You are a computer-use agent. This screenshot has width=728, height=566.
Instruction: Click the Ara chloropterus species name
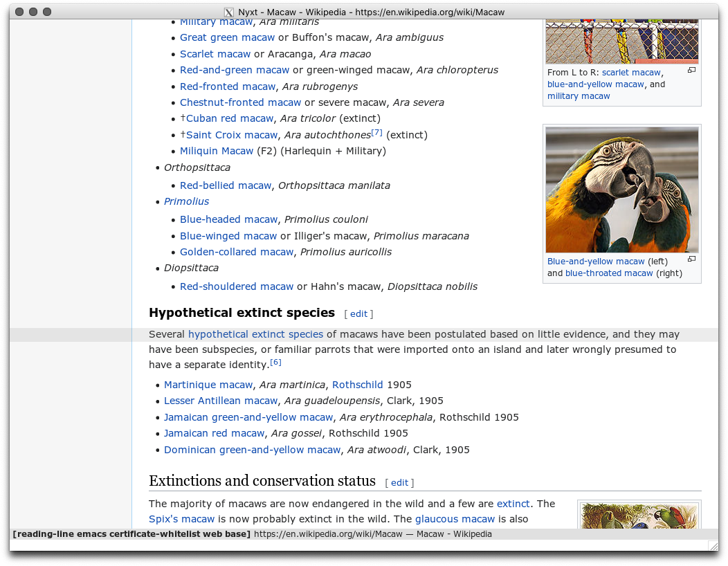point(457,70)
